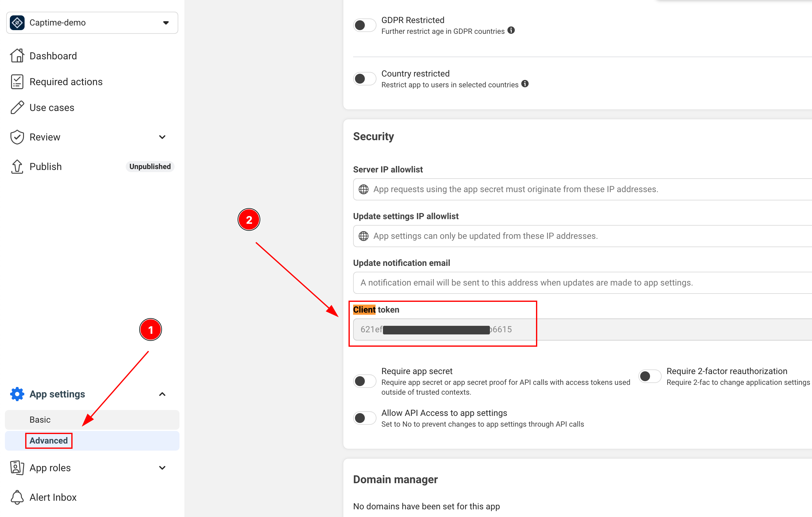Click the GDPR countries info tooltip
The width and height of the screenshot is (812, 517).
click(511, 30)
